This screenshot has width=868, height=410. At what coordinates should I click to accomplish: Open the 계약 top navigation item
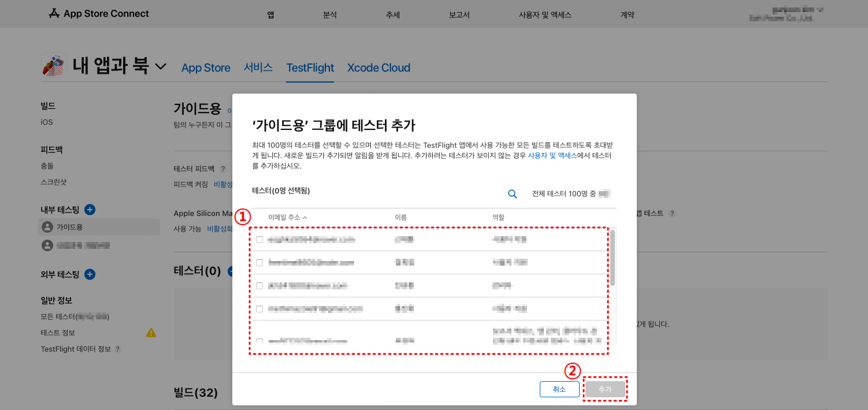(627, 15)
